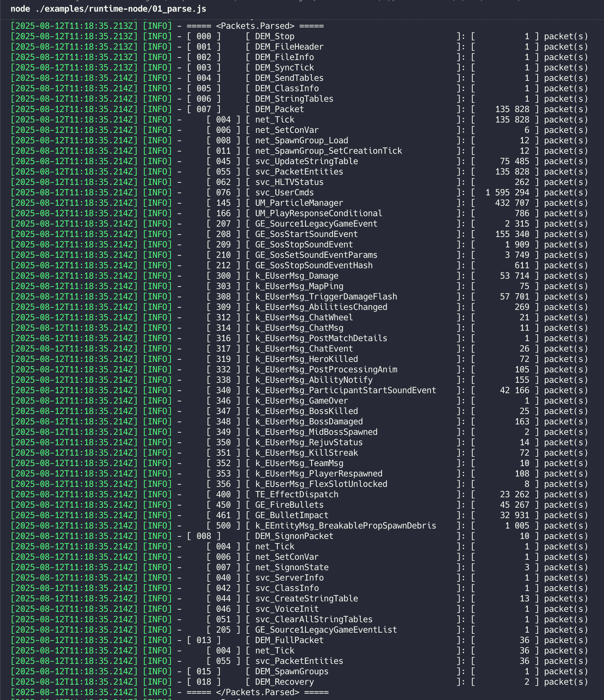Select the k_EUserMsg_Damage line
The height and width of the screenshot is (700, 604).
click(297, 275)
